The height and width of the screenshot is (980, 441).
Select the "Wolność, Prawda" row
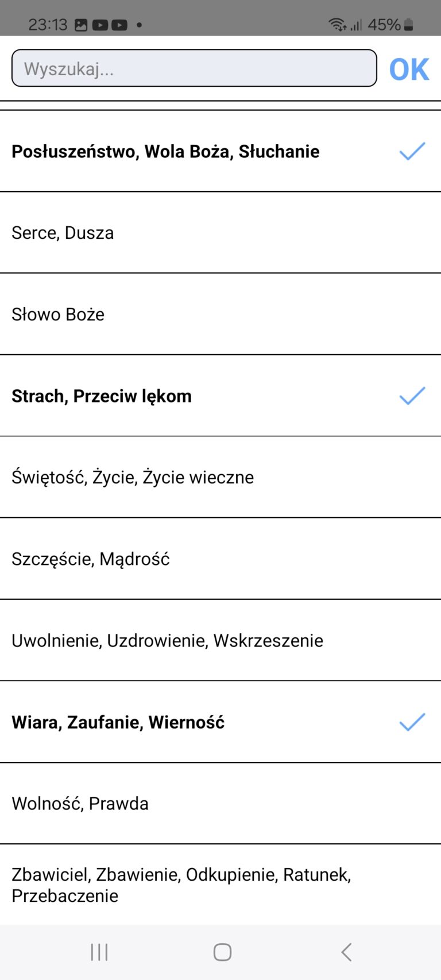pyautogui.click(x=220, y=804)
